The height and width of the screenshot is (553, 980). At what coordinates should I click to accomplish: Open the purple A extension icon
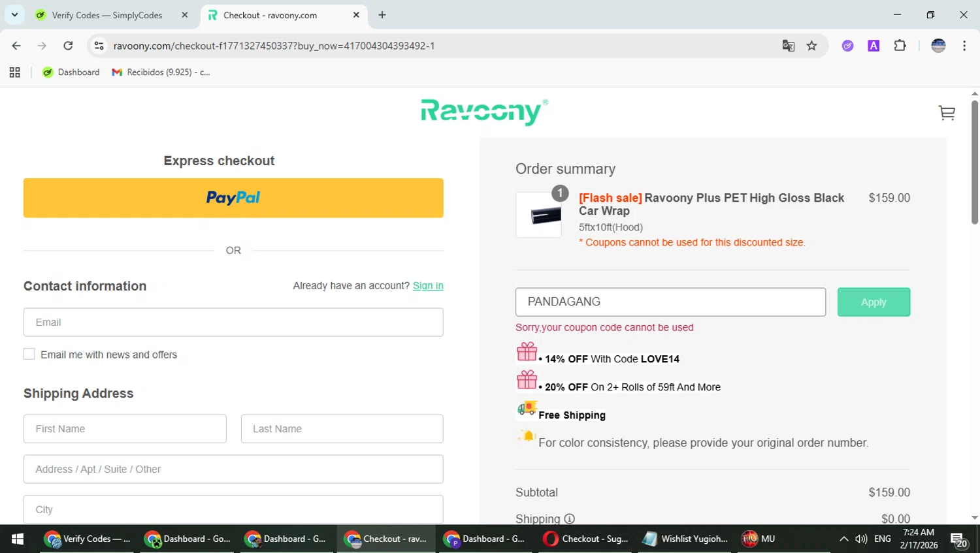coord(874,46)
